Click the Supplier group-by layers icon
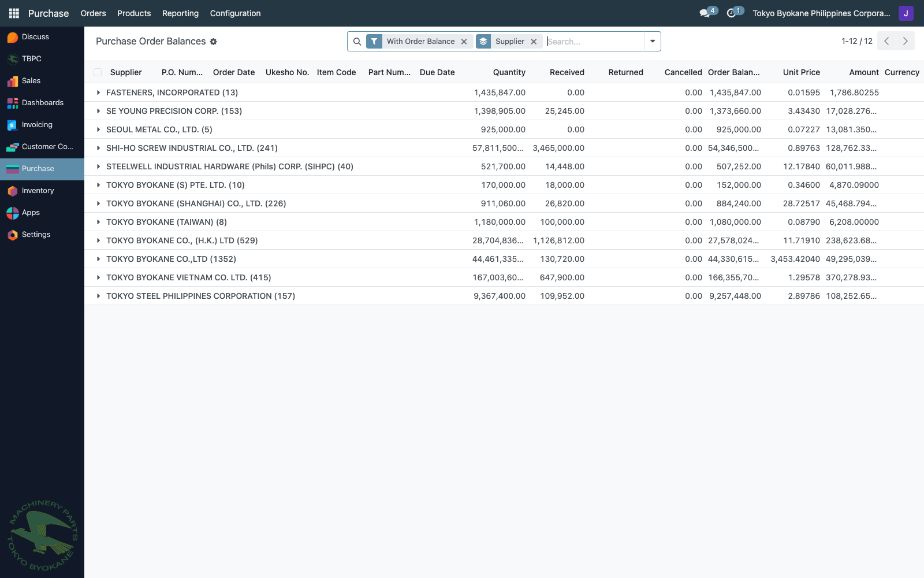Image resolution: width=924 pixels, height=578 pixels. point(483,42)
